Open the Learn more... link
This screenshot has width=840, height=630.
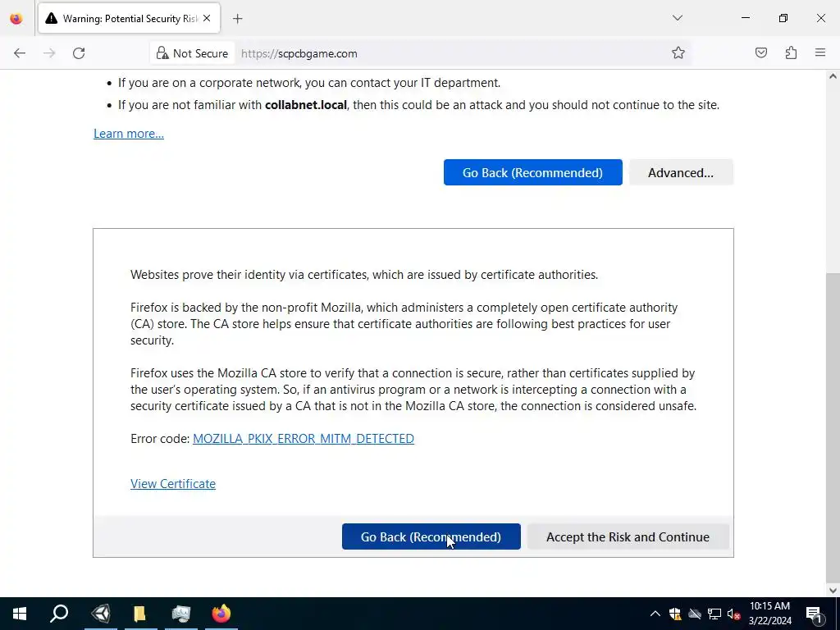pyautogui.click(x=129, y=134)
